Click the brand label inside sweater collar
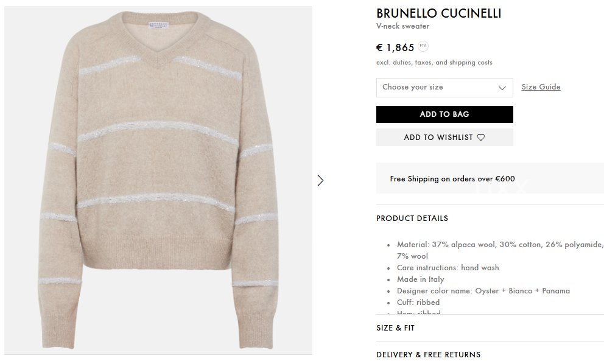 point(159,26)
